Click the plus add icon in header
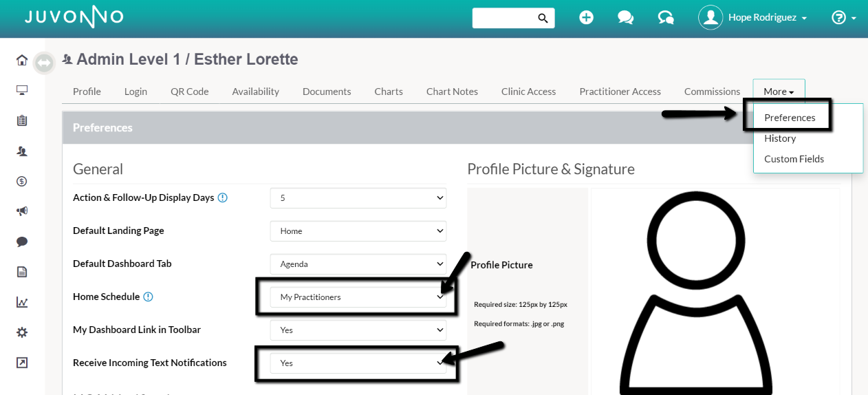868x395 pixels. click(x=586, y=18)
